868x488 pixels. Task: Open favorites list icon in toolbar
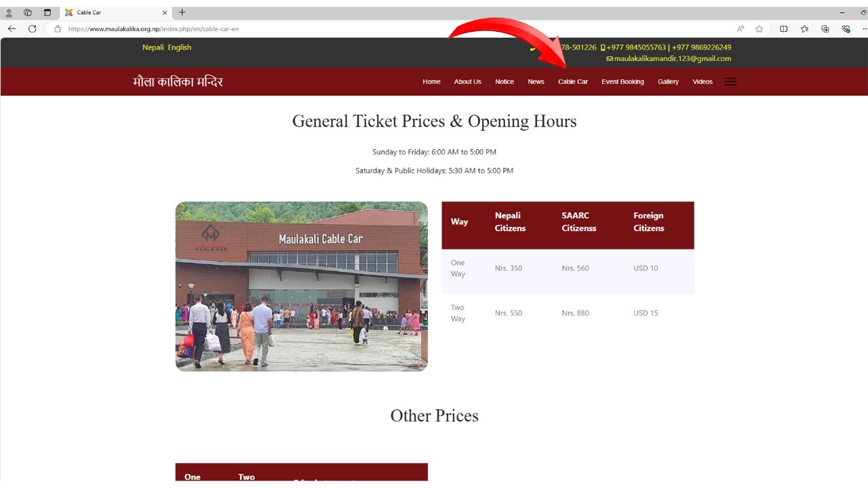804,28
